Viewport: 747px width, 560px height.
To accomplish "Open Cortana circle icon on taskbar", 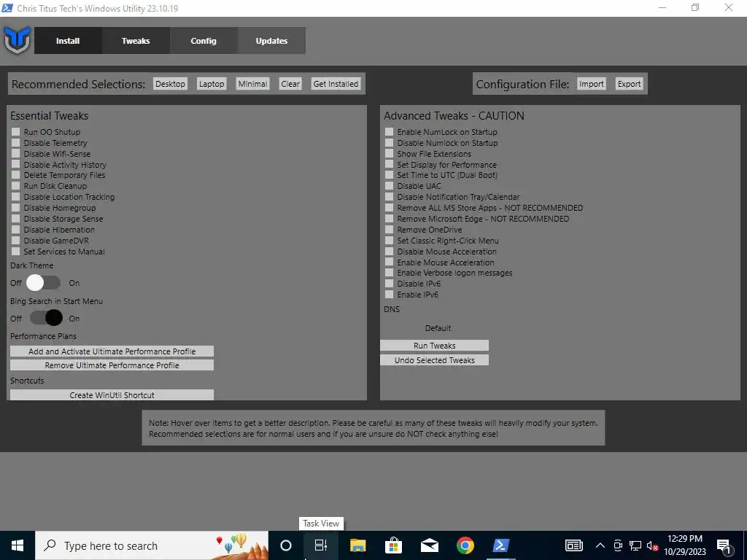I will point(286,545).
